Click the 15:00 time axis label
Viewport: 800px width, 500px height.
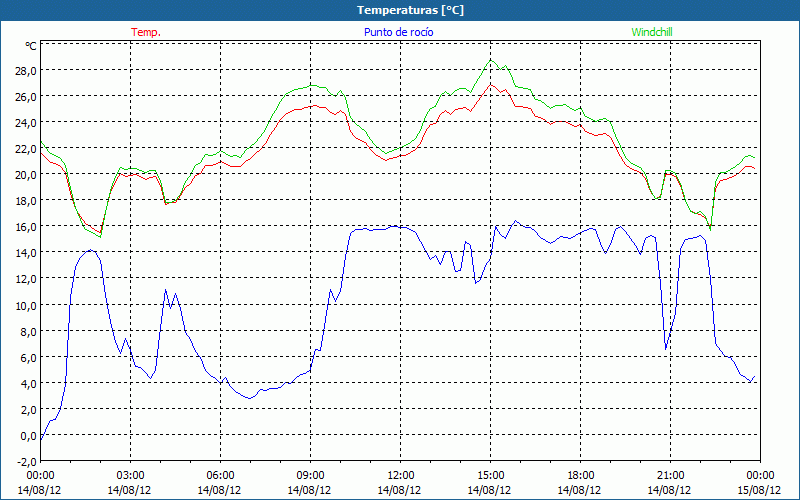490,476
